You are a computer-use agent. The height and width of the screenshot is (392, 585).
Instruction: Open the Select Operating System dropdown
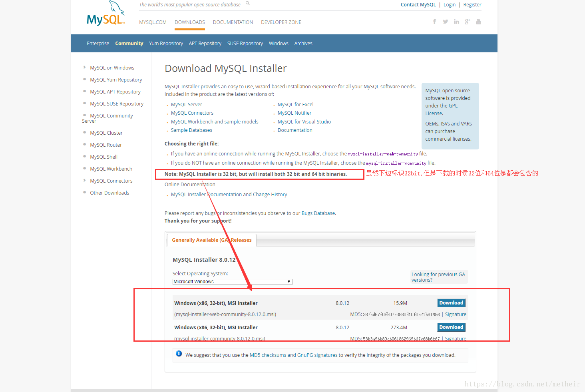pos(233,282)
